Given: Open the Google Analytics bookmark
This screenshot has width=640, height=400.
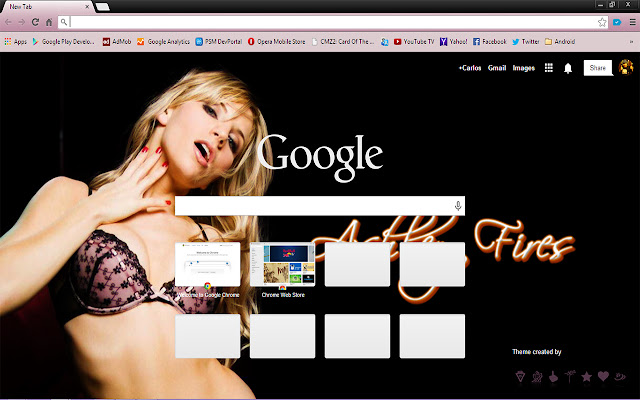Looking at the screenshot, I should coord(163,41).
